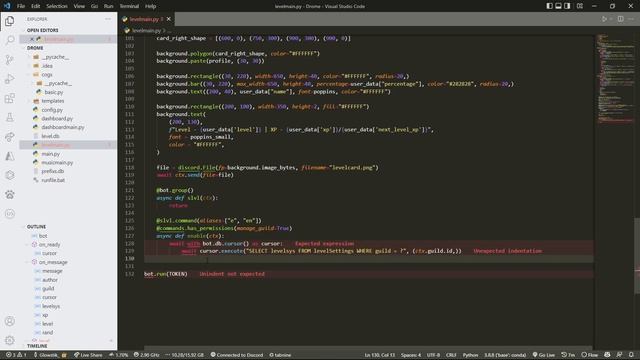Expand the templates folder

[53, 101]
